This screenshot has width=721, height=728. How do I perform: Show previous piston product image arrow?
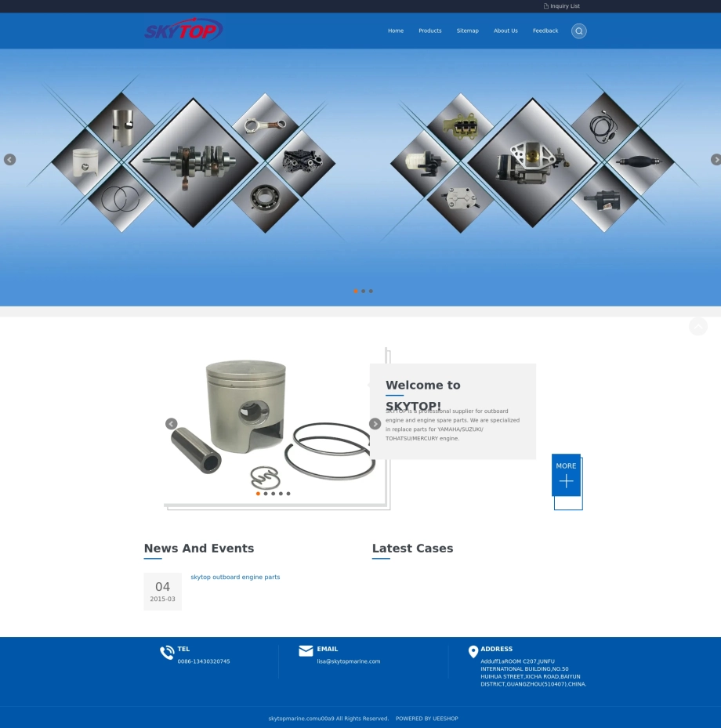tap(172, 424)
